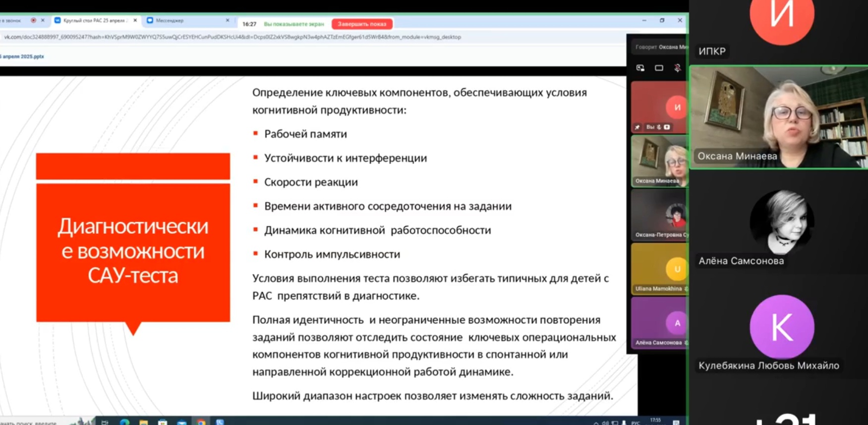
Task: Toggle the muted microphone icon in mini panel
Action: point(677,68)
